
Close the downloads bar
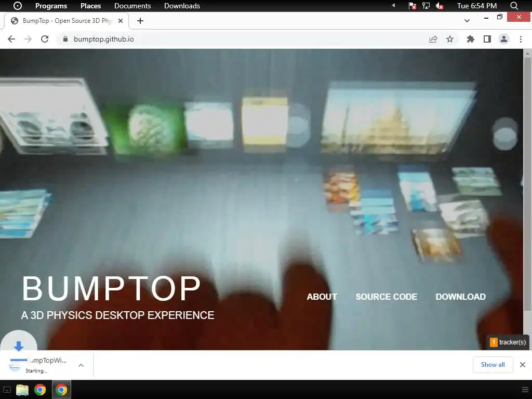(523, 365)
